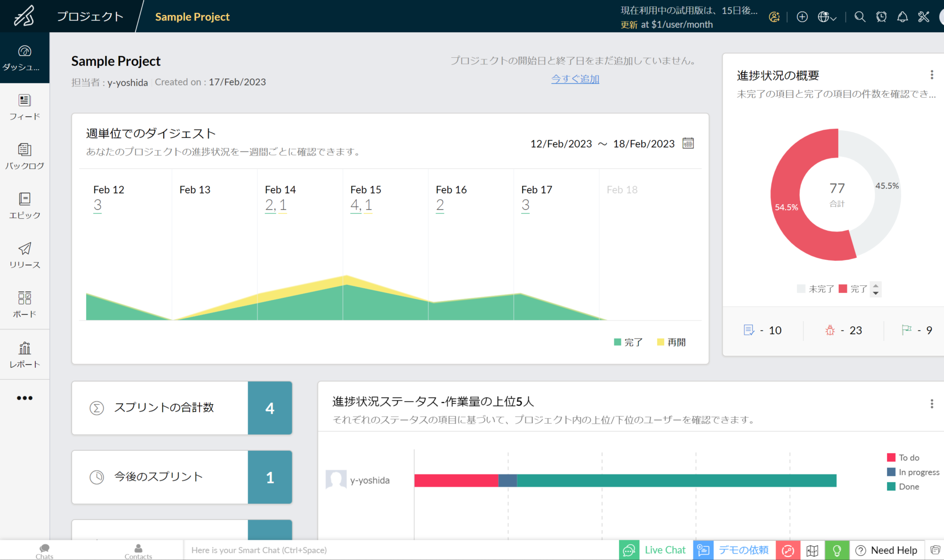
Task: Toggle the 未完了 legend in 進捗状況の概要
Action: pos(817,288)
